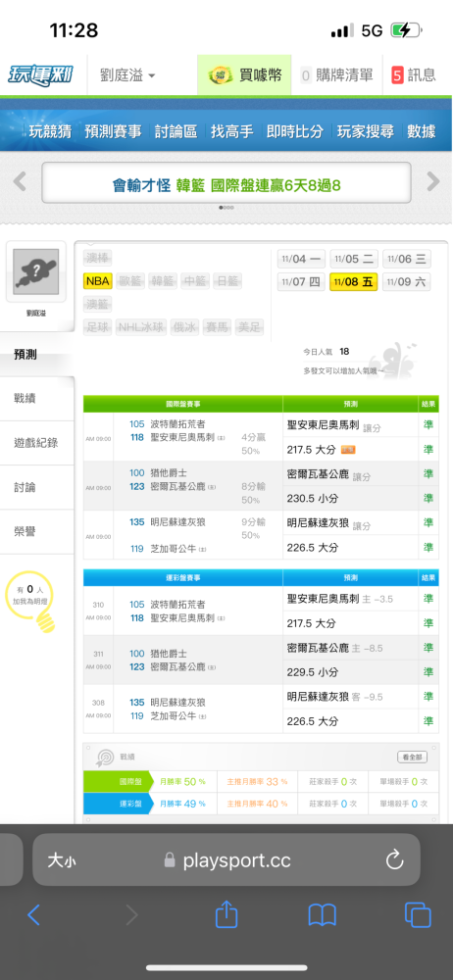Open Safari bookmarks
Image resolution: width=453 pixels, height=980 pixels.
323,915
